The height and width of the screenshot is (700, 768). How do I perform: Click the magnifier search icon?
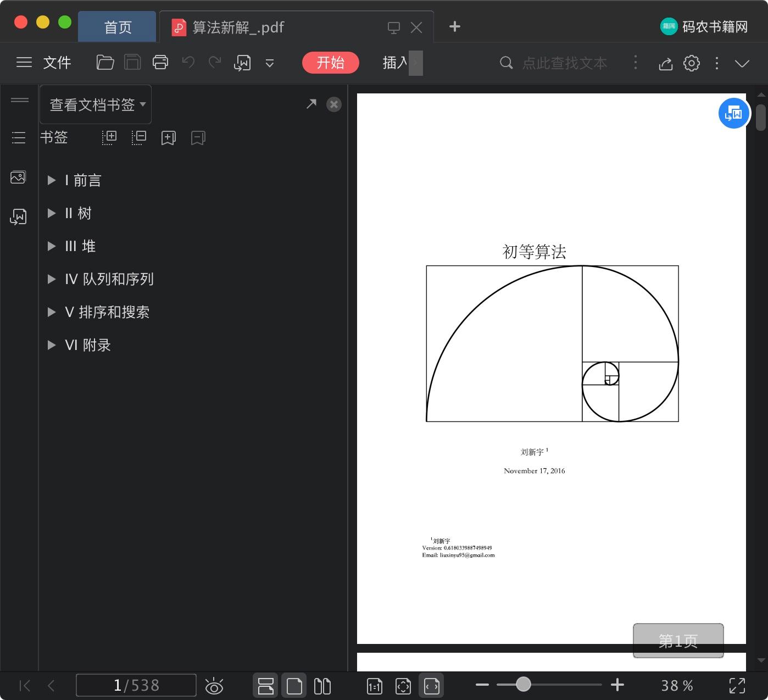pos(506,63)
